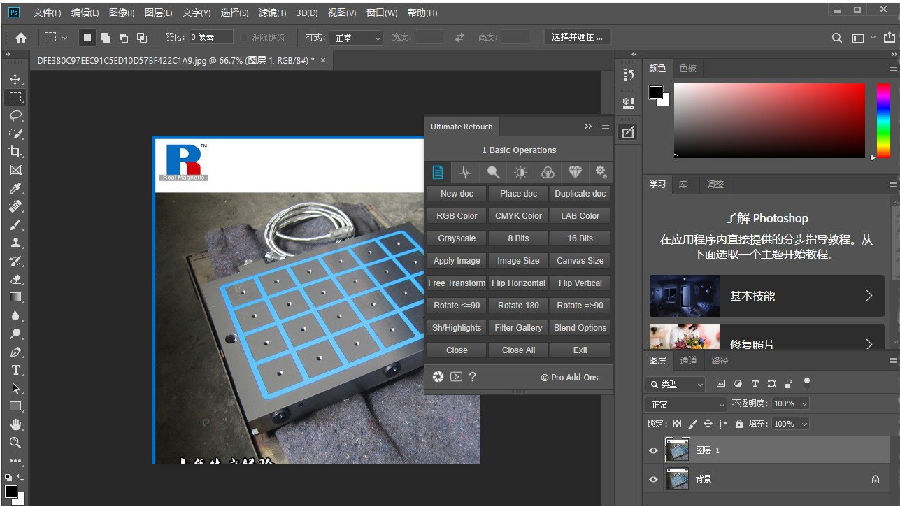The image size is (900, 506).
Task: Select the Crop tool
Action: (x=15, y=151)
